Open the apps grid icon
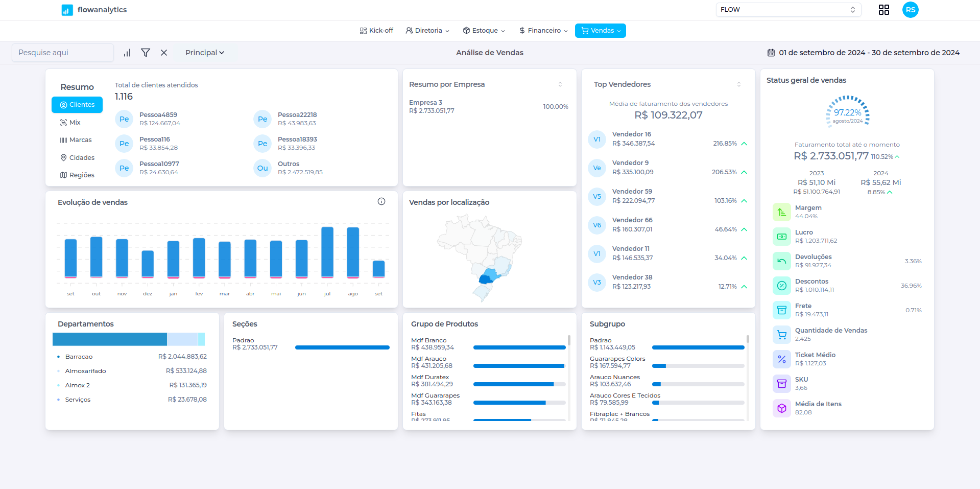 (884, 10)
